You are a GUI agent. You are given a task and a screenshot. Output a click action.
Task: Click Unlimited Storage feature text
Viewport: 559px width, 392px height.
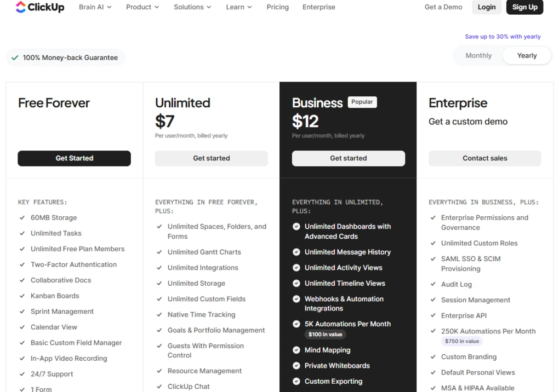coord(196,284)
